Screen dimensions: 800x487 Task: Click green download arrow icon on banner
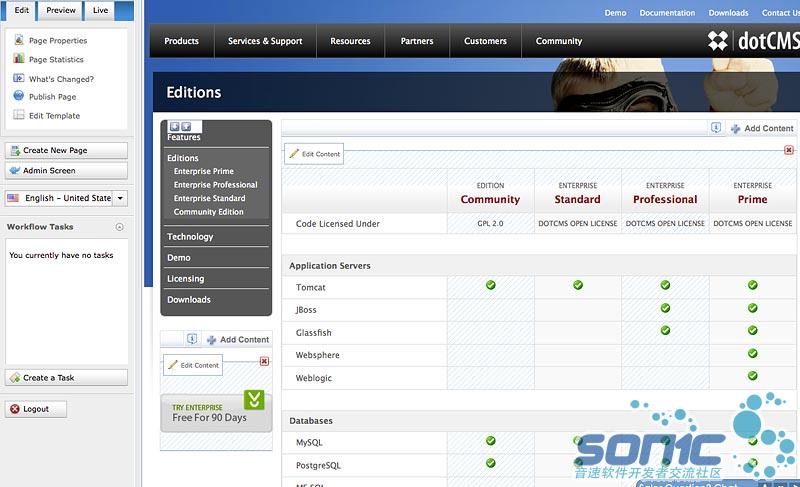click(x=254, y=400)
